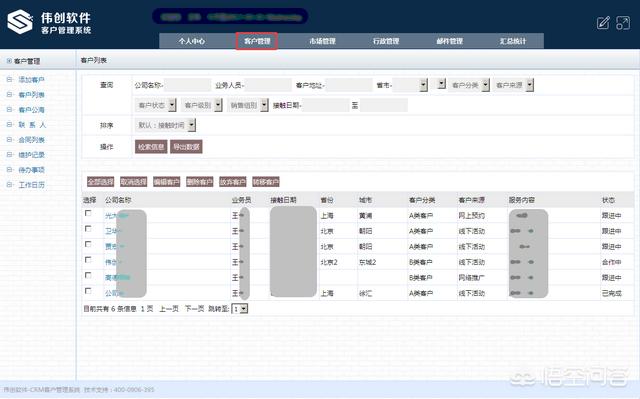Tick the checkbox in the last customer row
Image resolution: width=640 pixels, height=399 pixels.
(88, 291)
